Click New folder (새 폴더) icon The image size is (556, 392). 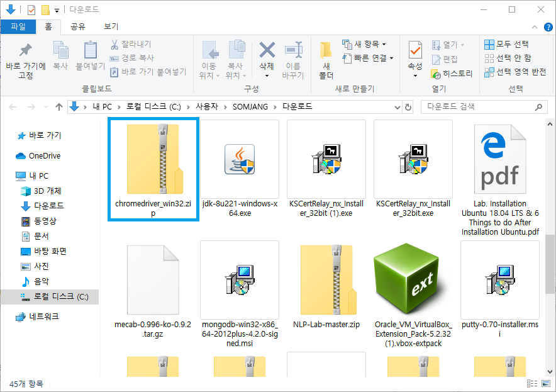coord(326,50)
